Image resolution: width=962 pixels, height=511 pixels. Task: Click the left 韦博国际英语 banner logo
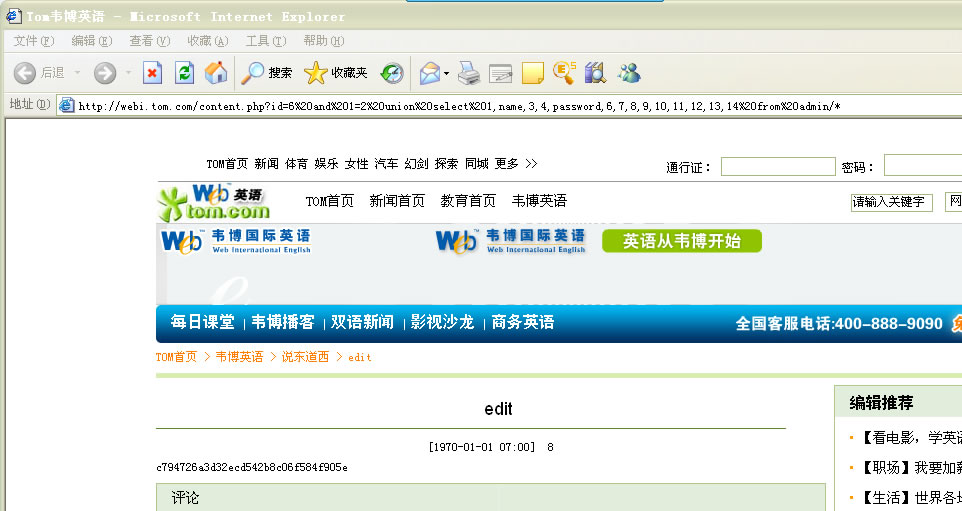[x=236, y=241]
